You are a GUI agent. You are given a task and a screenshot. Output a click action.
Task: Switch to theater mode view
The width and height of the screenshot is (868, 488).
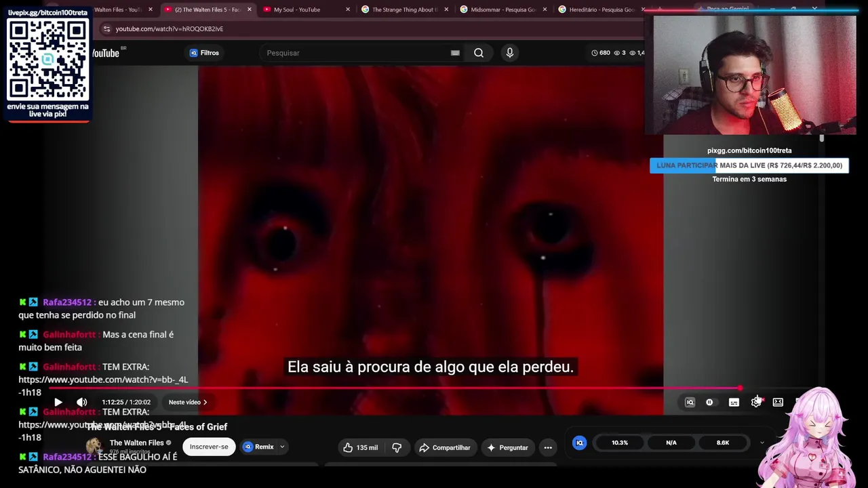pos(778,402)
